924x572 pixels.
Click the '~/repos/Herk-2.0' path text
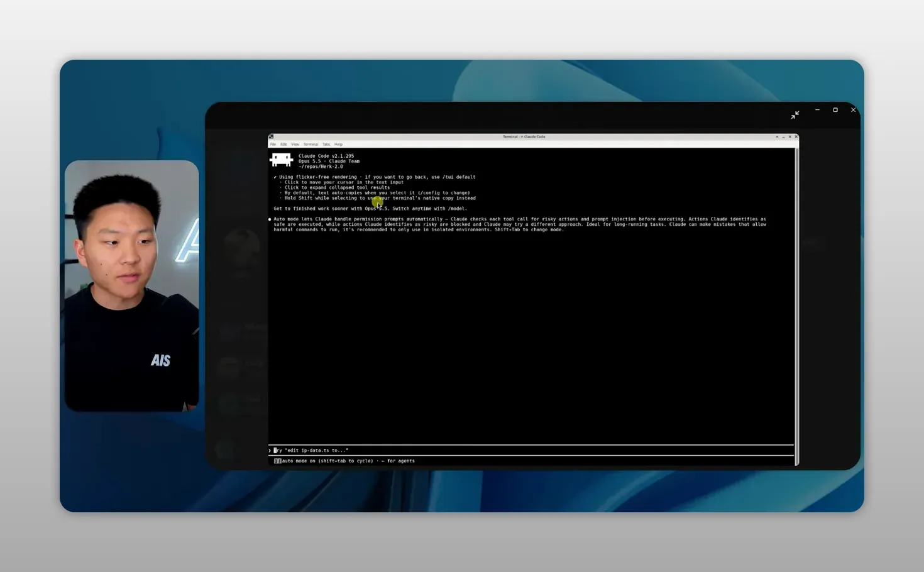click(321, 167)
